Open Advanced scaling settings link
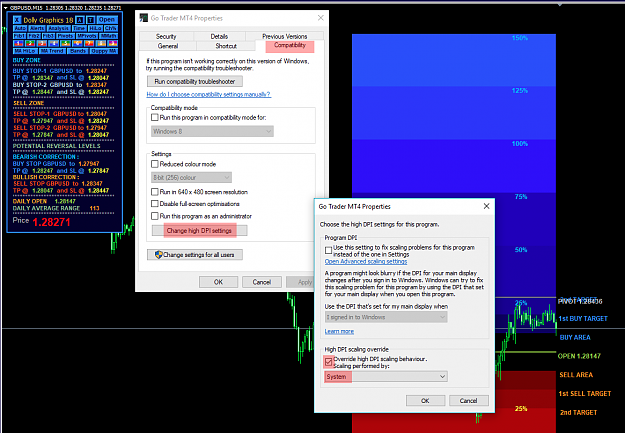The width and height of the screenshot is (625, 433). pos(366,262)
